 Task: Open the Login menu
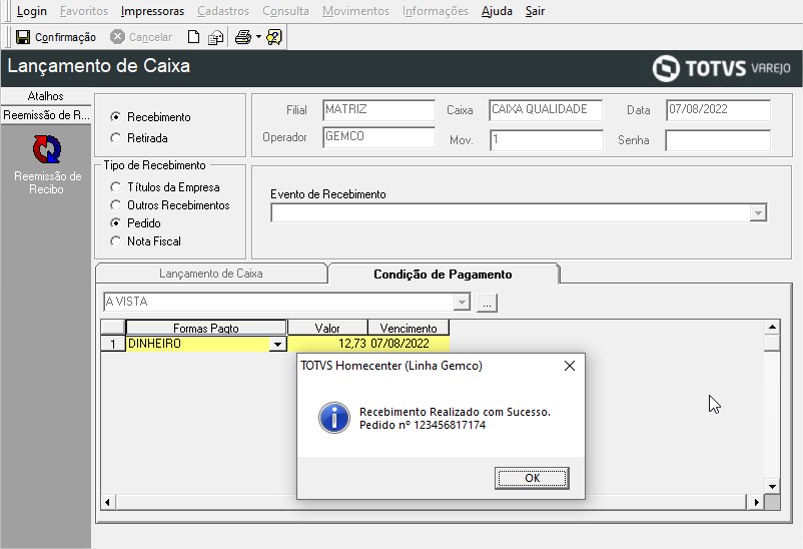pyautogui.click(x=32, y=11)
